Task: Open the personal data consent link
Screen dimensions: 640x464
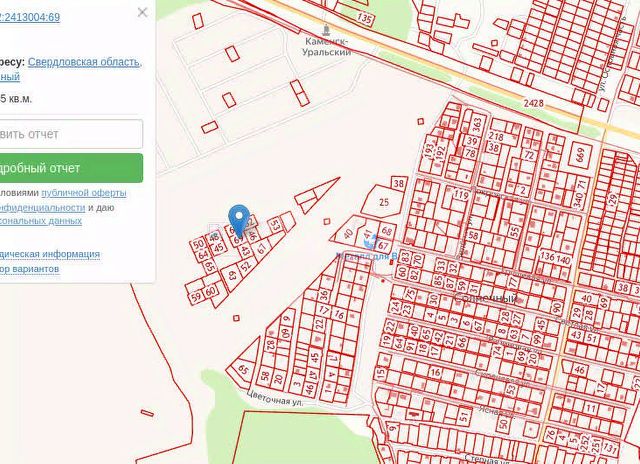Action: (x=41, y=221)
